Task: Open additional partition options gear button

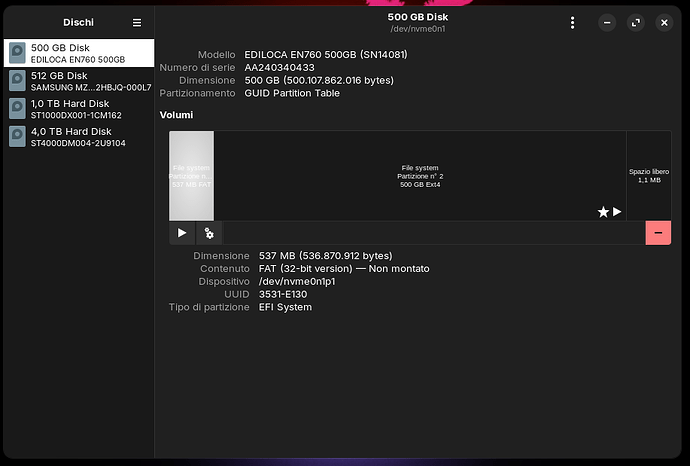Action: click(x=209, y=233)
